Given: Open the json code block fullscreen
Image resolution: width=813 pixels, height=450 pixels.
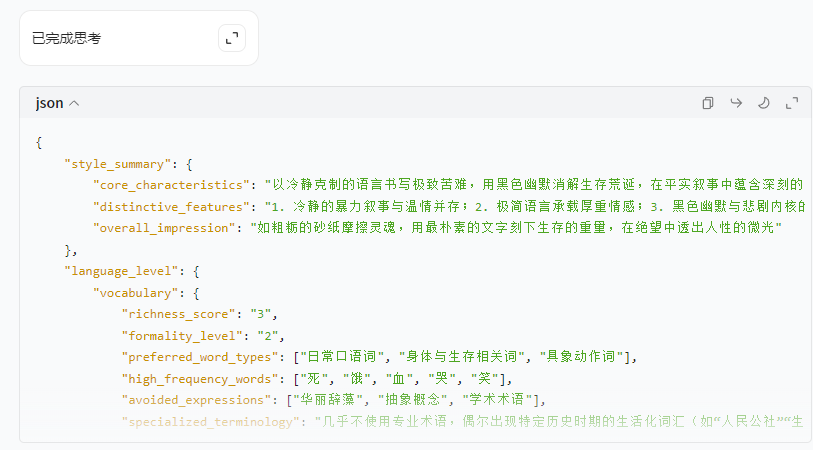Looking at the screenshot, I should (x=792, y=103).
